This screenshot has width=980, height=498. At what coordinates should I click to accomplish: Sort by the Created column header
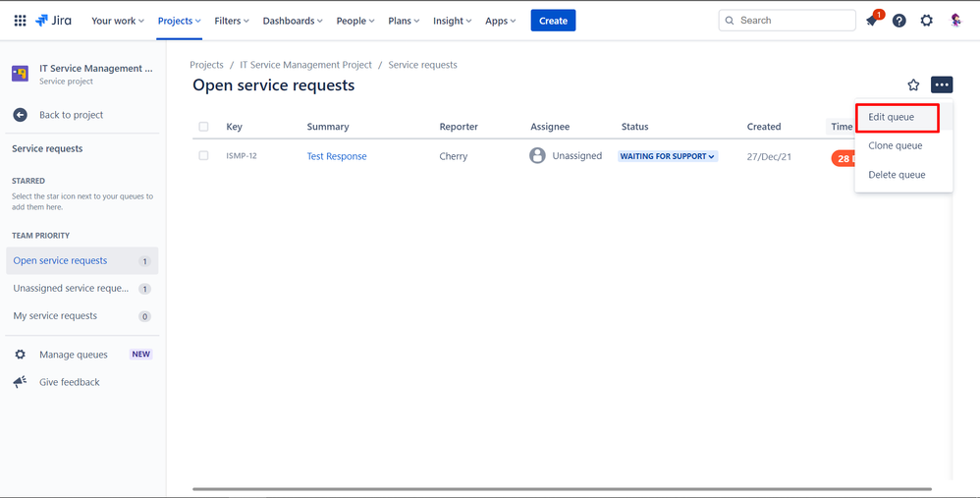[x=764, y=127]
